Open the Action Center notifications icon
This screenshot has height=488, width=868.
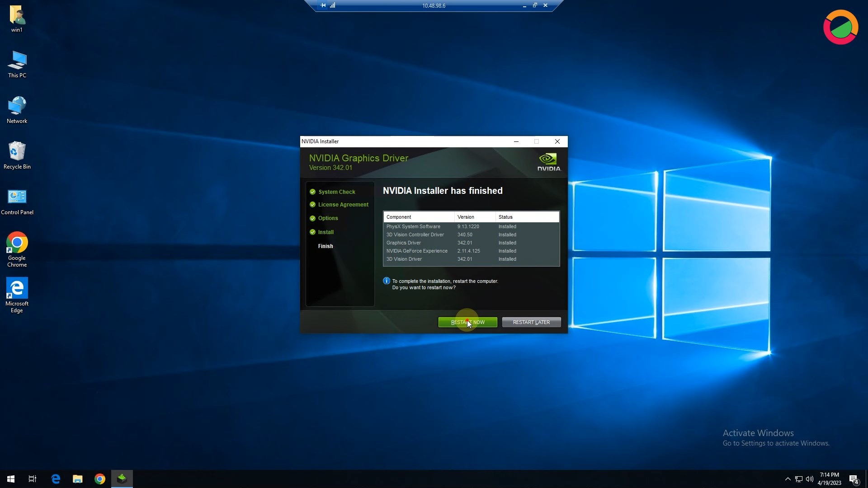854,479
